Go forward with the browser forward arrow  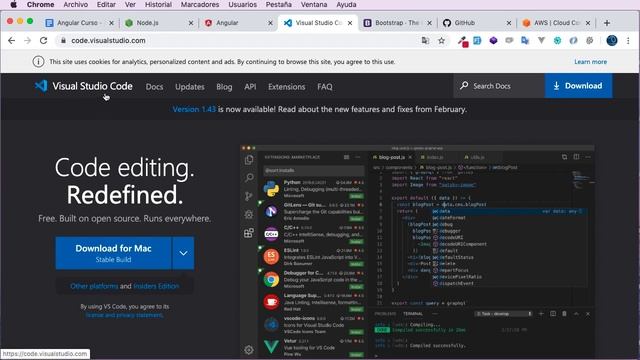pos(27,40)
